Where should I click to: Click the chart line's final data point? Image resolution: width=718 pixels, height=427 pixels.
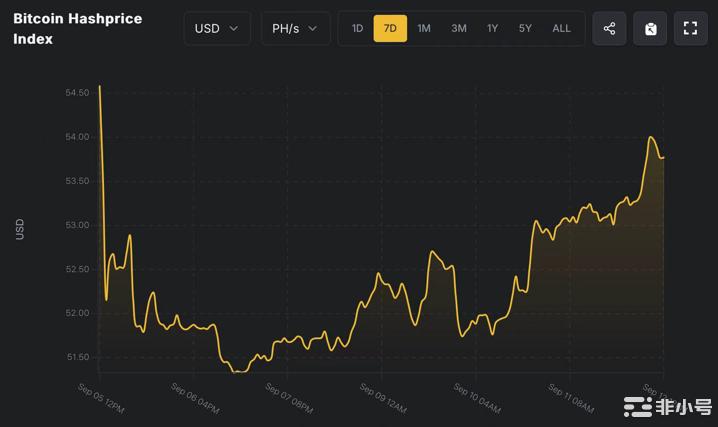663,158
